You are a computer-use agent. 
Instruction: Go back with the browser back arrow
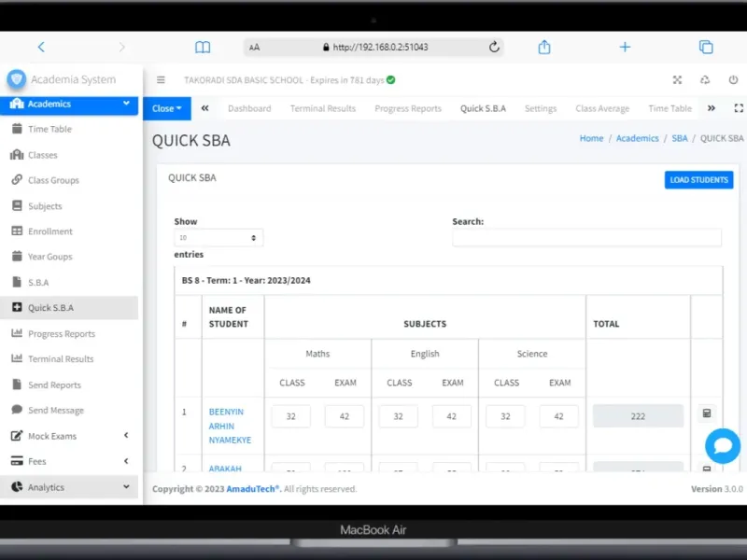pyautogui.click(x=41, y=47)
